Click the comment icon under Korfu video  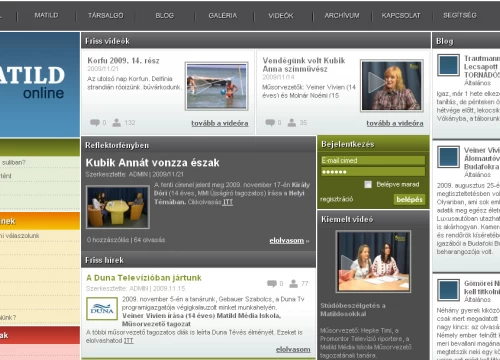point(95,122)
